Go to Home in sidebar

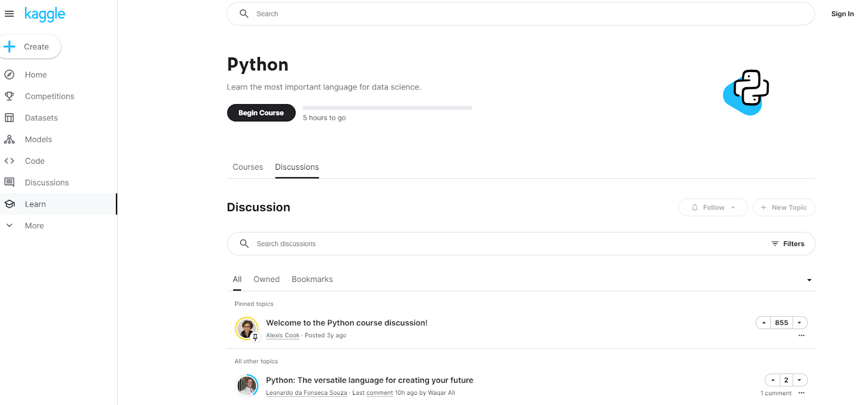pyautogui.click(x=36, y=75)
